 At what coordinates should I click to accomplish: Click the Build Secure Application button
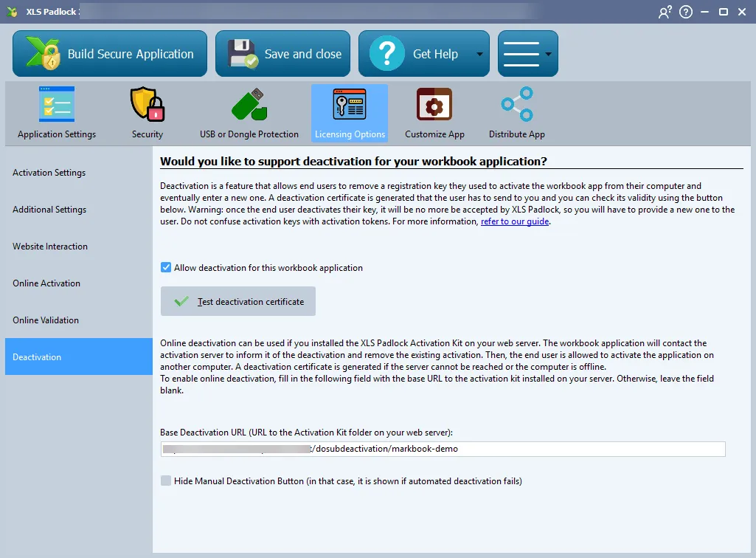[110, 54]
